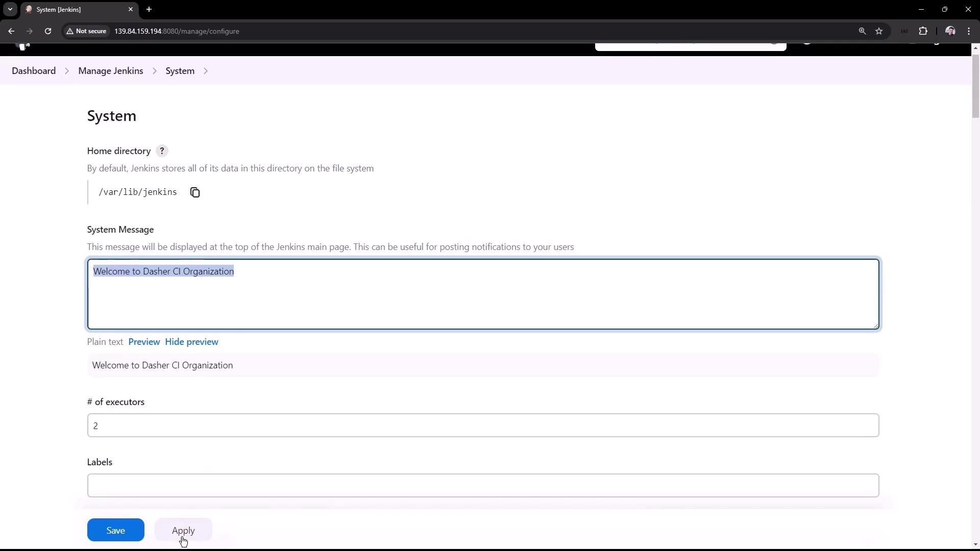Image resolution: width=980 pixels, height=551 pixels.
Task: Copy the home directory path
Action: tap(195, 192)
